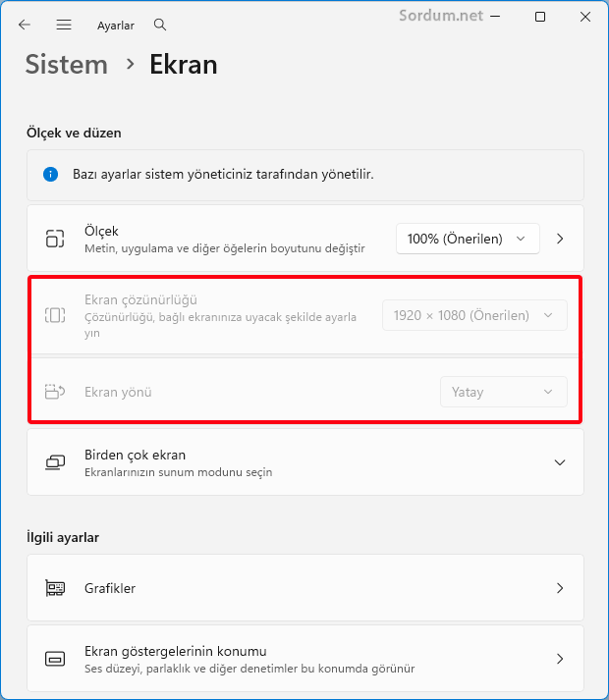Image resolution: width=609 pixels, height=700 pixels.
Task: Open the hamburger navigation menu
Action: click(64, 25)
